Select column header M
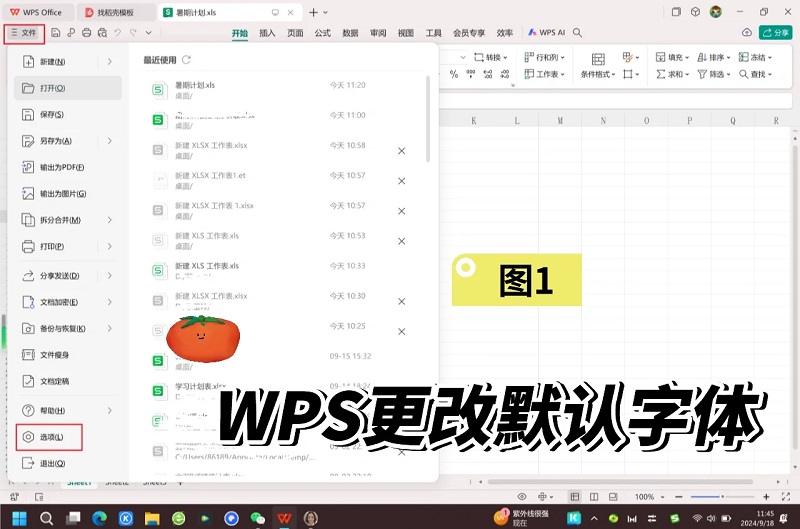The height and width of the screenshot is (529, 800). tap(560, 121)
